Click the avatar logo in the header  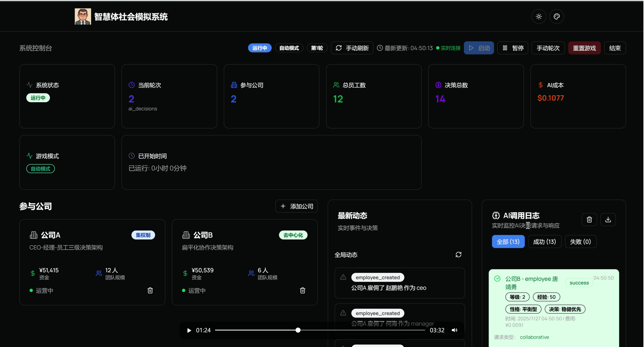pyautogui.click(x=83, y=17)
